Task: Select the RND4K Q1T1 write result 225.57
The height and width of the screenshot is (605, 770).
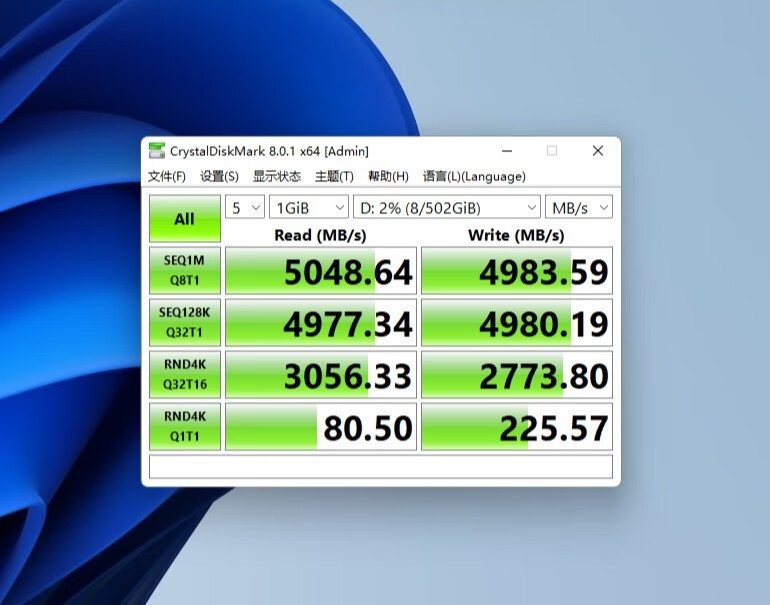Action: (x=517, y=427)
